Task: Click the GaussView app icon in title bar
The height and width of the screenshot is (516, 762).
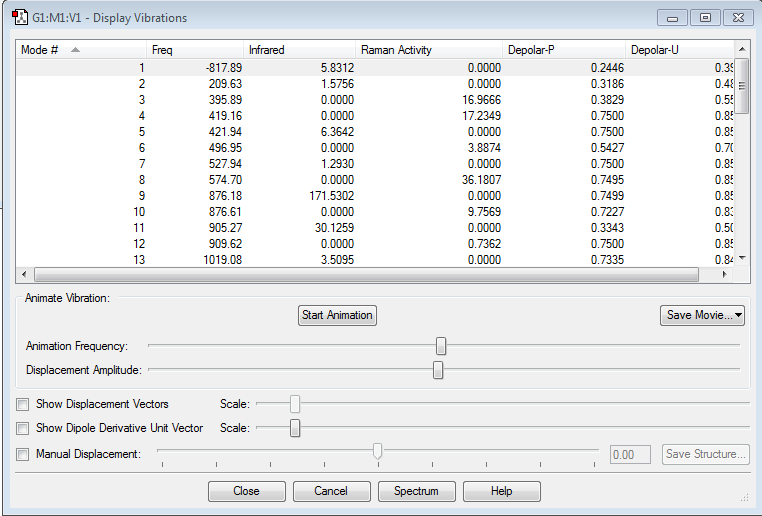Action: [20, 17]
